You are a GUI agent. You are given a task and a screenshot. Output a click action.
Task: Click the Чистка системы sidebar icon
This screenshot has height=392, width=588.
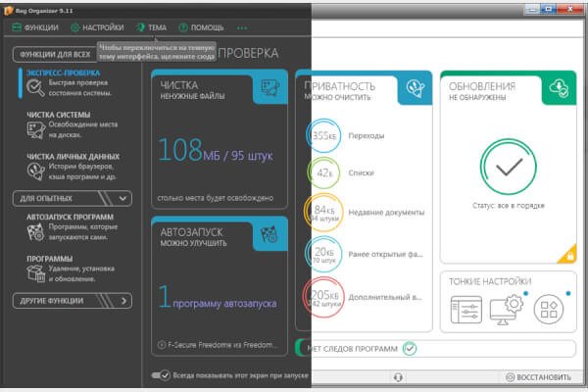pos(35,130)
